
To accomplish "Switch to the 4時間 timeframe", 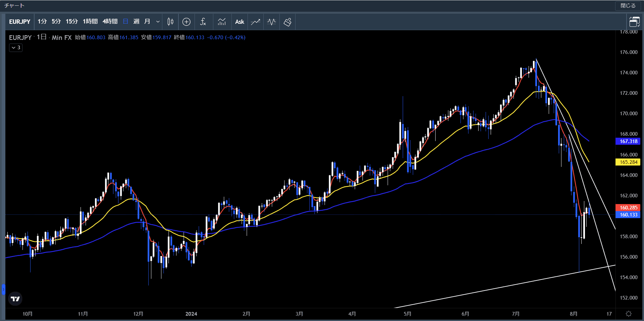I will click(x=110, y=22).
